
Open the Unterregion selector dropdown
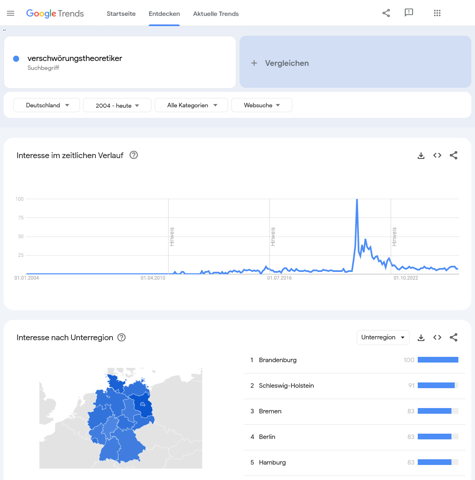click(383, 337)
